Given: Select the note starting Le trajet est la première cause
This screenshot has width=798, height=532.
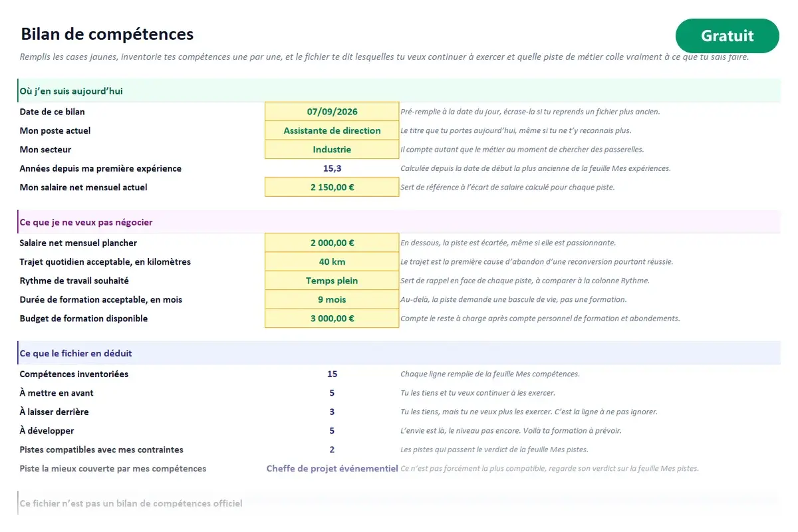Looking at the screenshot, I should click(x=537, y=261).
